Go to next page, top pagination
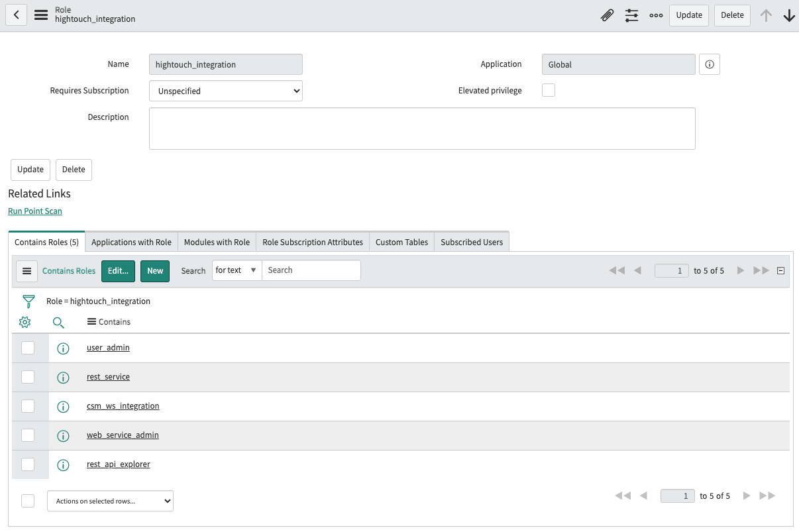The image size is (799, 532). point(741,270)
